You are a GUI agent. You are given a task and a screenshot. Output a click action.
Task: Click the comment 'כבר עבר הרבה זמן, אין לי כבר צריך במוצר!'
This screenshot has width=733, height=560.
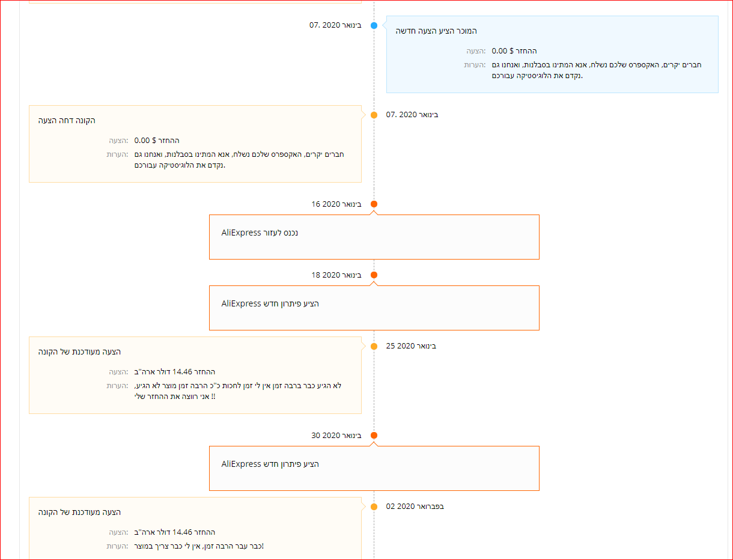point(199,546)
